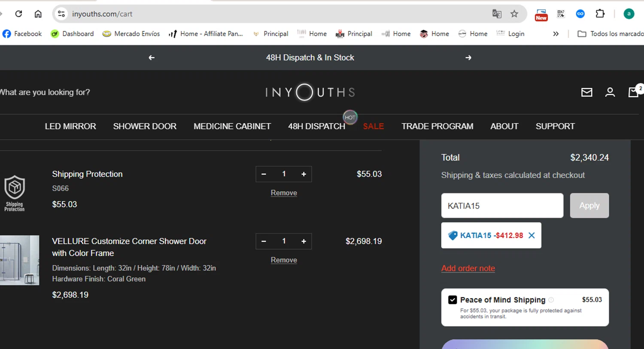Open 48H DISPATCH menu
This screenshot has width=644, height=349.
pos(316,126)
